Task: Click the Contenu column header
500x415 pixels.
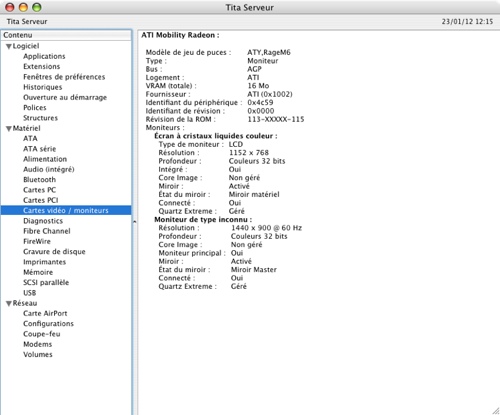Action: point(66,35)
